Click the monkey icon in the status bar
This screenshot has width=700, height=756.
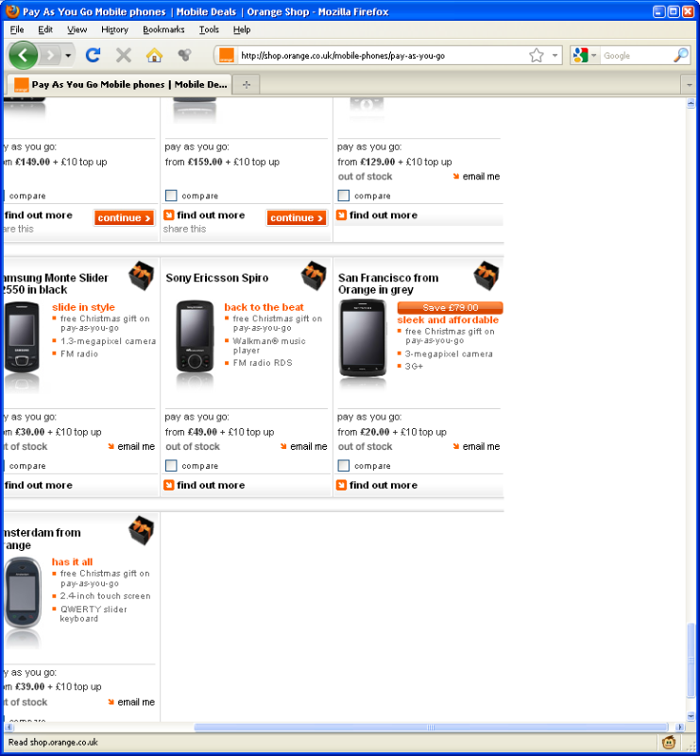click(x=669, y=742)
